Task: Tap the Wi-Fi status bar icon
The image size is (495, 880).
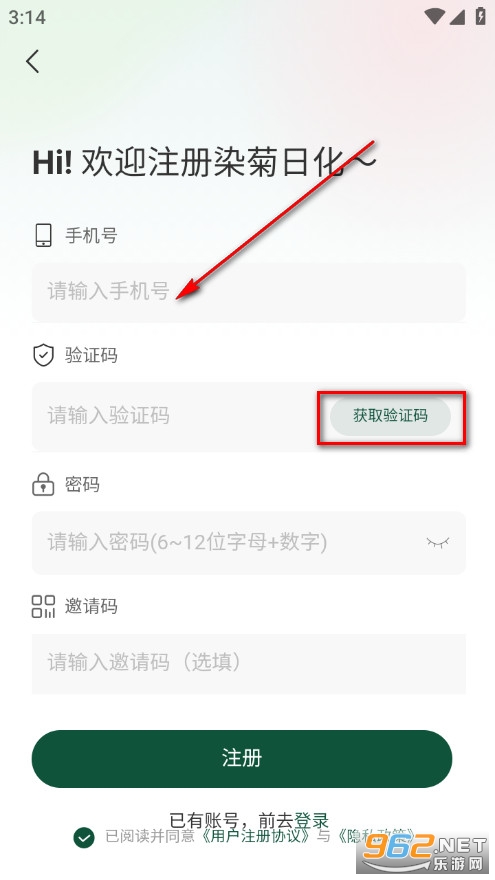Action: pyautogui.click(x=434, y=16)
